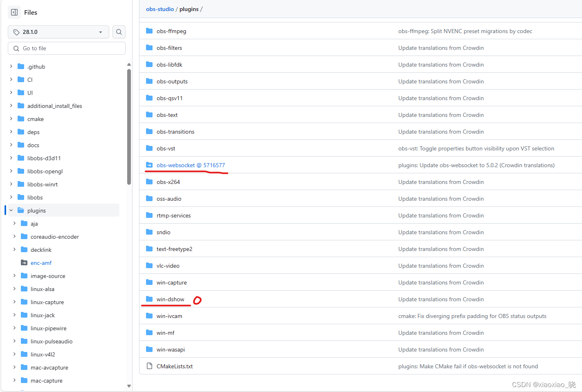Image resolution: width=582 pixels, height=392 pixels.
Task: Select docs folder in tree
Action: pos(33,145)
